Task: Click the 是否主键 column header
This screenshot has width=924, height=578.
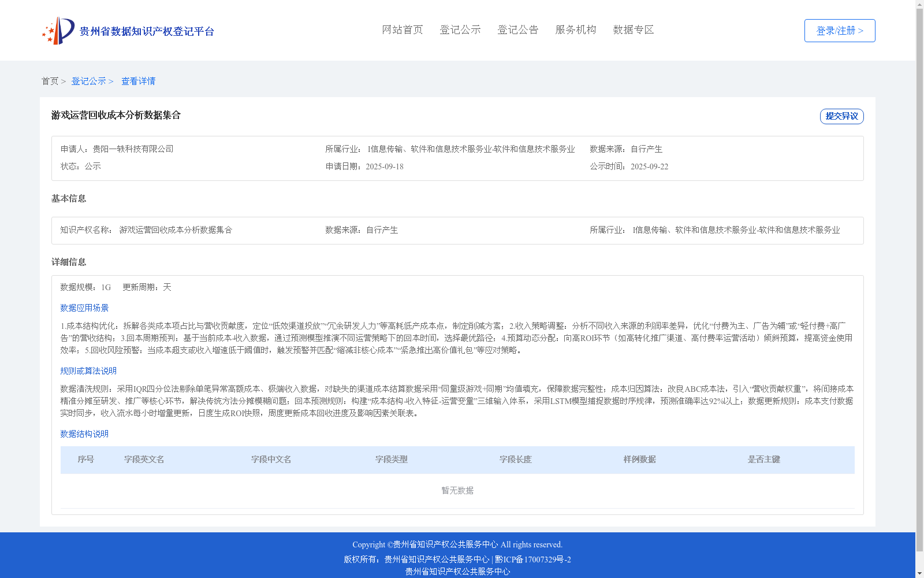Action: coord(763,460)
